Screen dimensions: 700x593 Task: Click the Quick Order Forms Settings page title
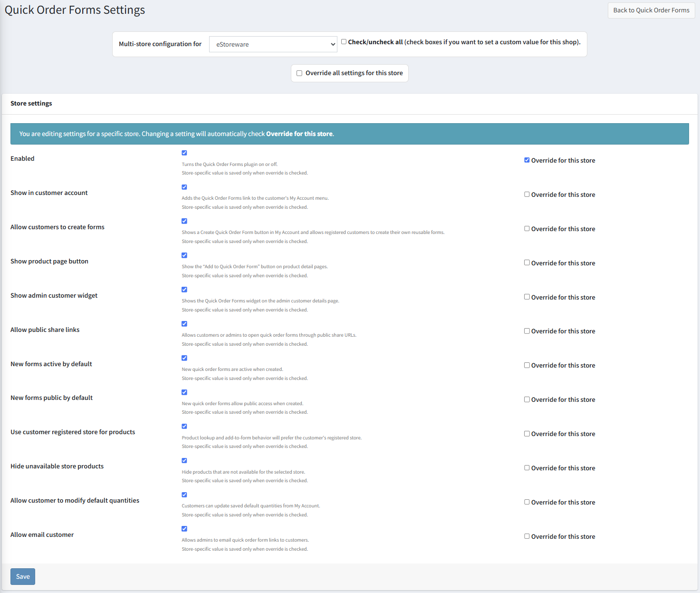tap(75, 10)
